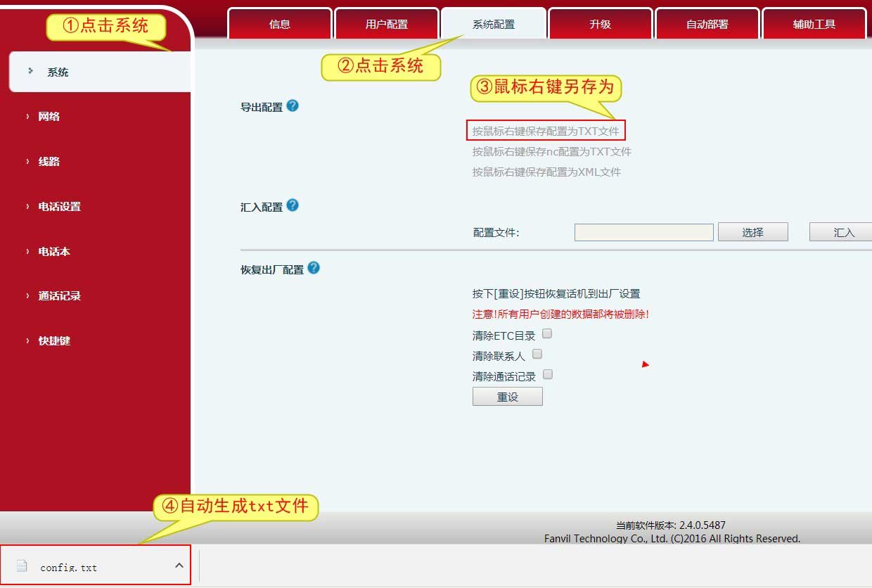The image size is (872, 588).
Task: Switch to the 升级 tab
Action: [599, 23]
